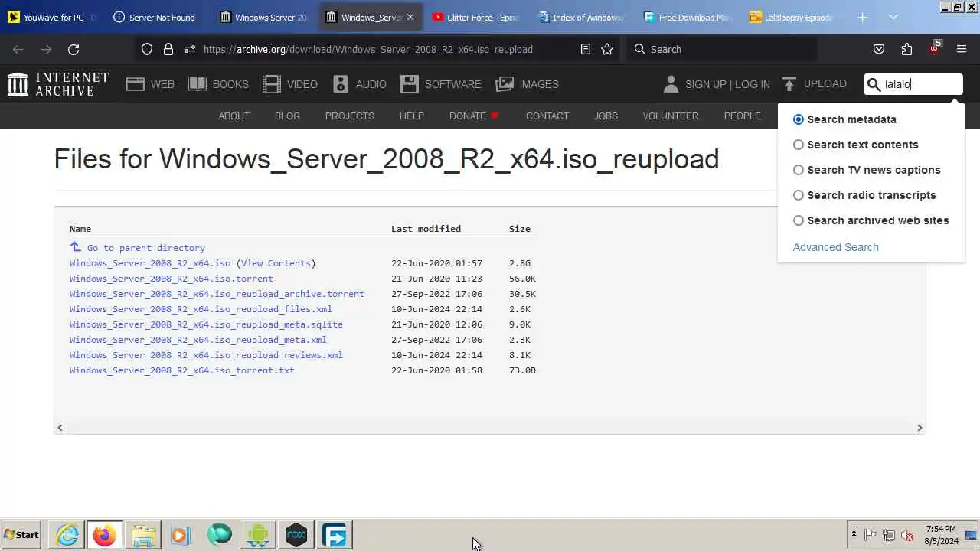List all open tabs dropdown
Image resolution: width=980 pixels, height=551 pixels.
tap(893, 17)
